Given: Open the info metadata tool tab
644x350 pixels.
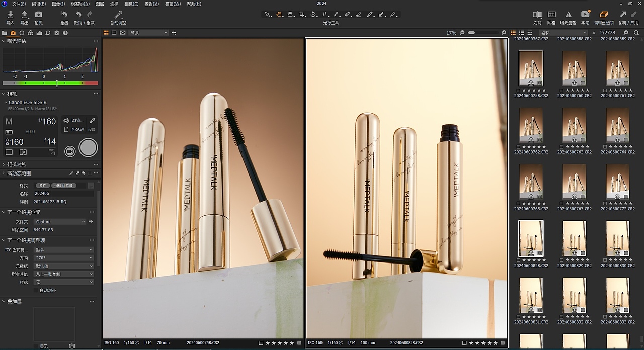Looking at the screenshot, I should (65, 33).
